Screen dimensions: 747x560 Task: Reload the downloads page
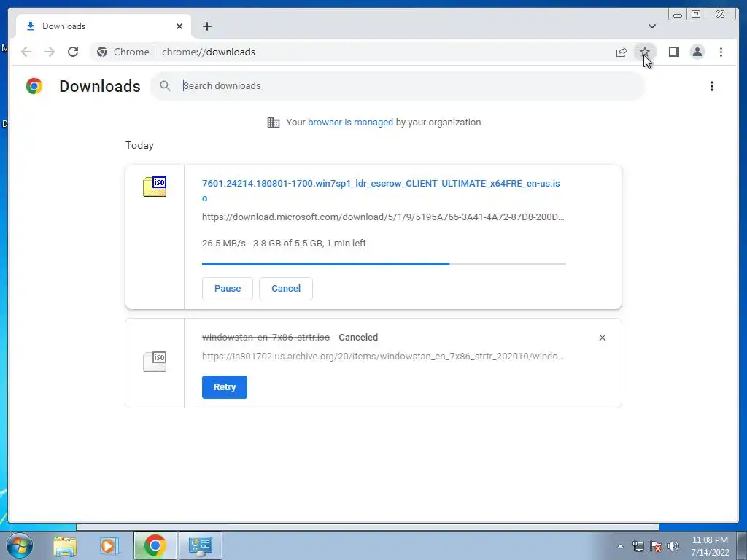click(73, 52)
